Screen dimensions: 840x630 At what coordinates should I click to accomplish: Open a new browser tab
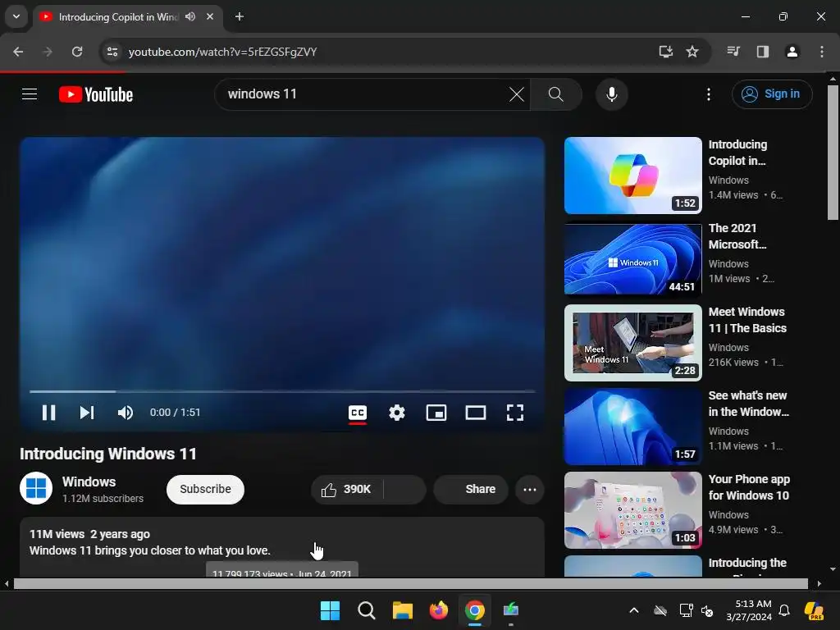[x=240, y=16]
